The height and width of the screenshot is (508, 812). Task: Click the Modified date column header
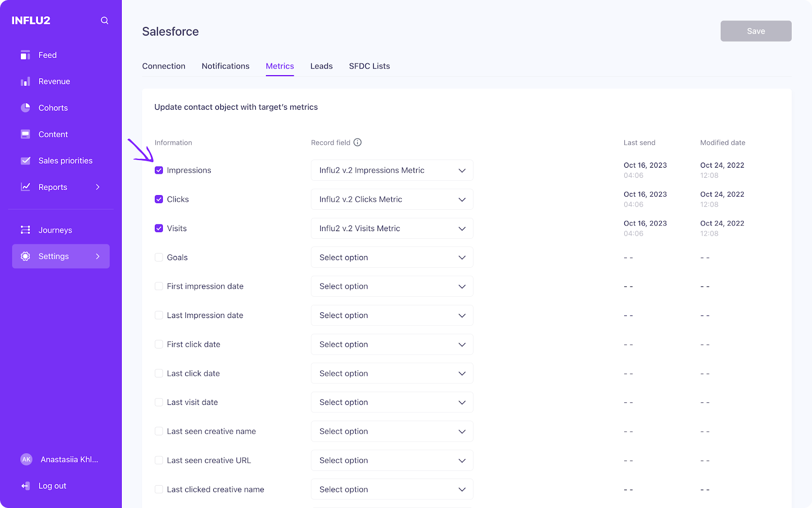point(723,143)
